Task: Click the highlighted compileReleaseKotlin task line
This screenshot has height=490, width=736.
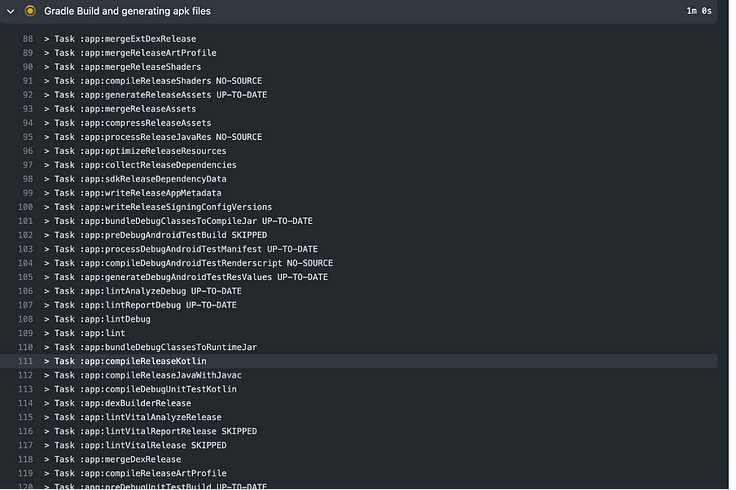Action: point(125,361)
